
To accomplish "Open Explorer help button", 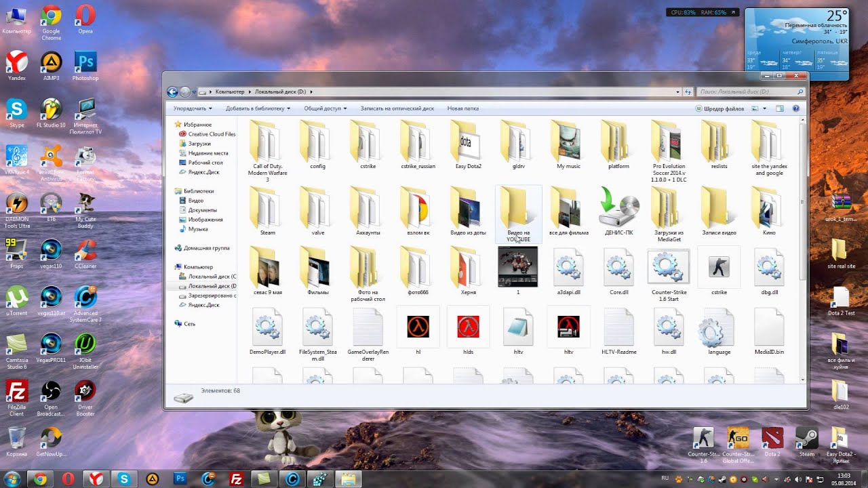I will [796, 108].
